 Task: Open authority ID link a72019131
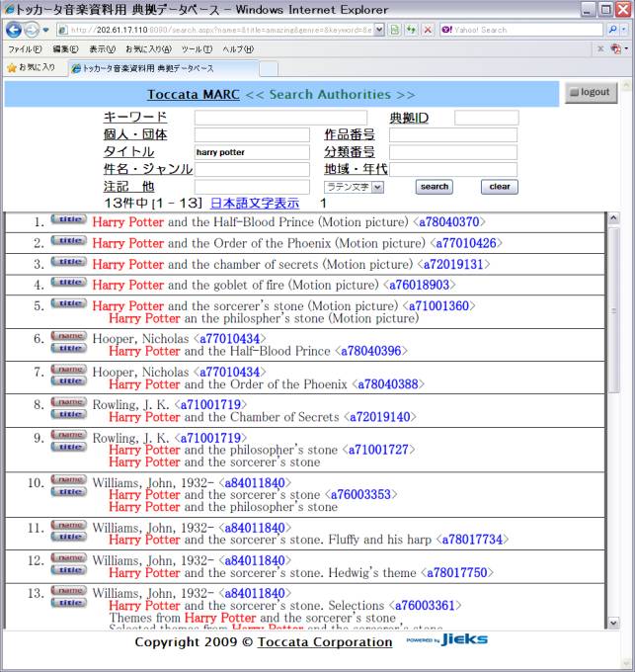point(453,265)
